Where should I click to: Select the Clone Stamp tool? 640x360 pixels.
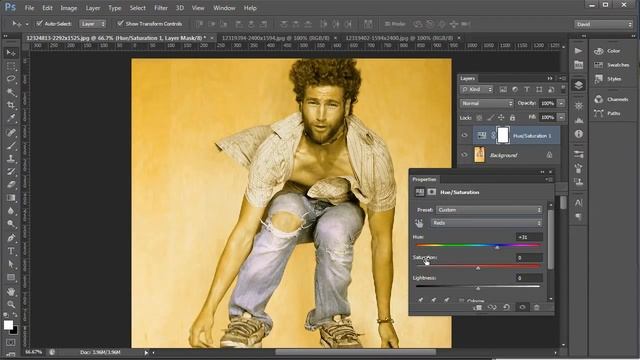11,158
